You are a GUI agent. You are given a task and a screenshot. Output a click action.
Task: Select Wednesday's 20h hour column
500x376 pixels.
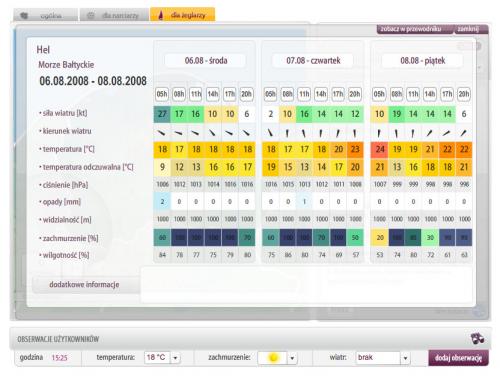[x=246, y=94]
